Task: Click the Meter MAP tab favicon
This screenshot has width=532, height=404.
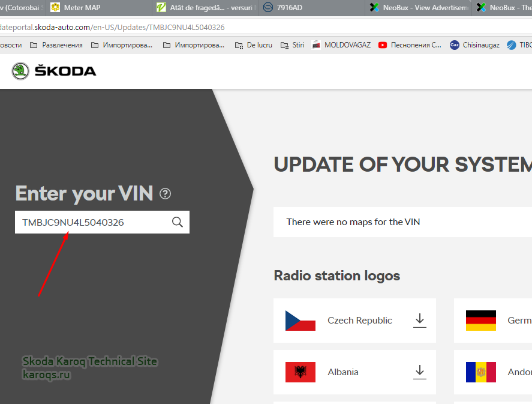Action: tap(55, 7)
